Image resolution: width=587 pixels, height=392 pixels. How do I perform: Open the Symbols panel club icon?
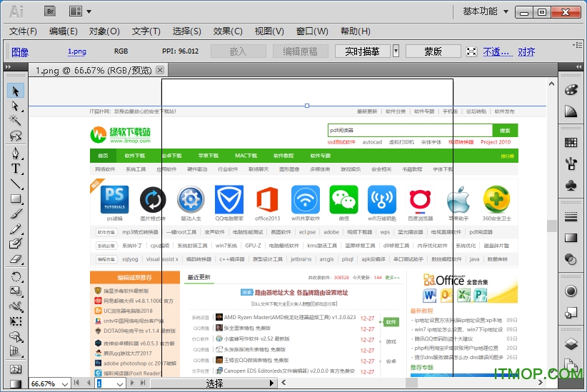tap(571, 186)
